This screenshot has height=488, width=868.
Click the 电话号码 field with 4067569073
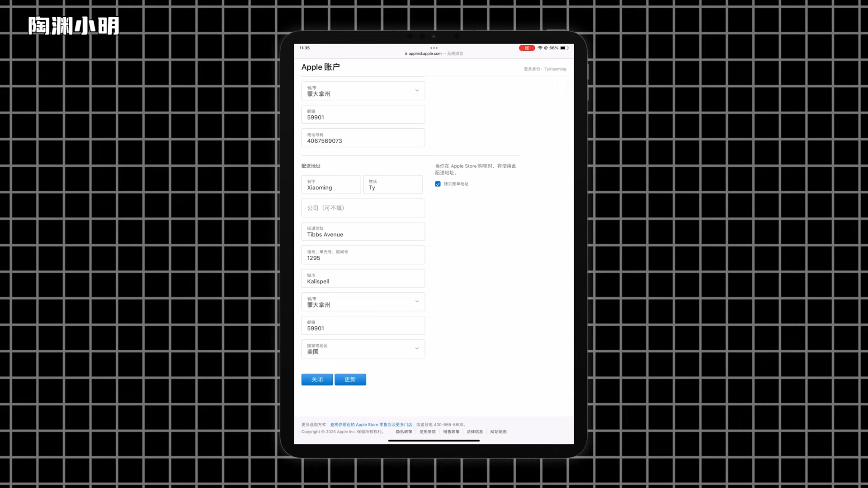tap(363, 138)
